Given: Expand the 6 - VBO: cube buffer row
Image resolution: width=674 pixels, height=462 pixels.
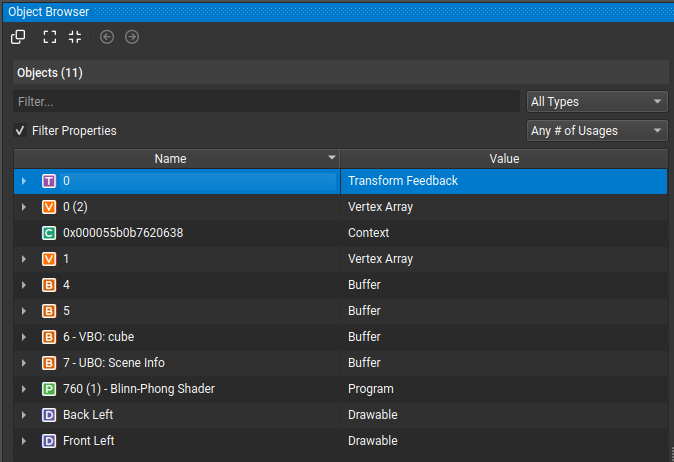Looking at the screenshot, I should 24,337.
